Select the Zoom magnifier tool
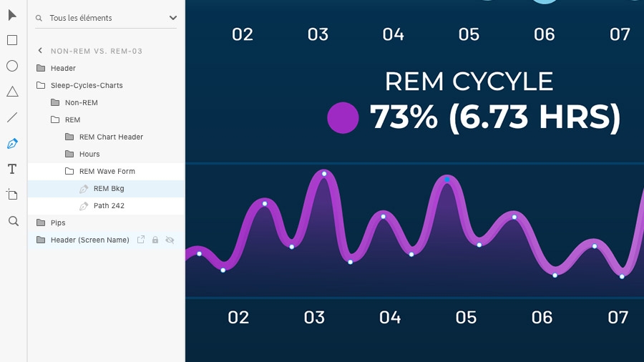Viewport: 644px width, 362px height. coord(13,221)
